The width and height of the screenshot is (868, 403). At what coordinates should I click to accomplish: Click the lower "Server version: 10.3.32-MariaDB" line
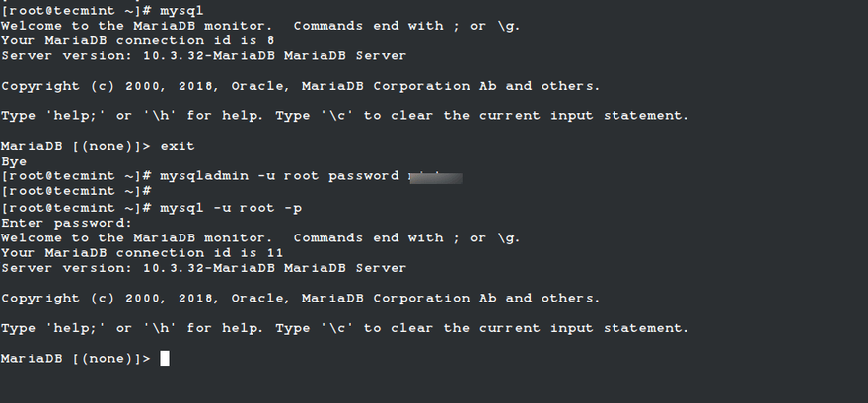coord(203,267)
